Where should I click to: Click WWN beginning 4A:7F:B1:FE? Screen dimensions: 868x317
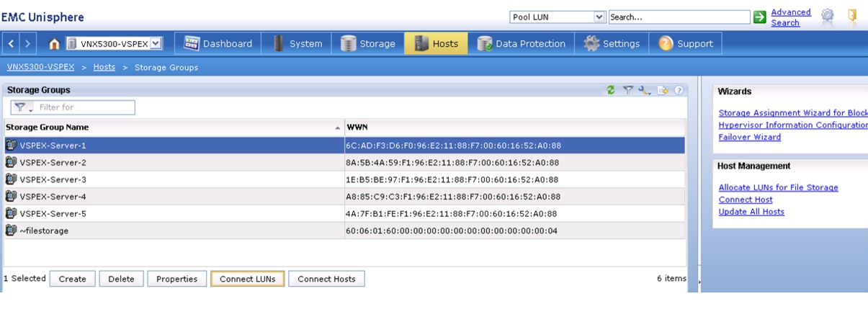(451, 214)
